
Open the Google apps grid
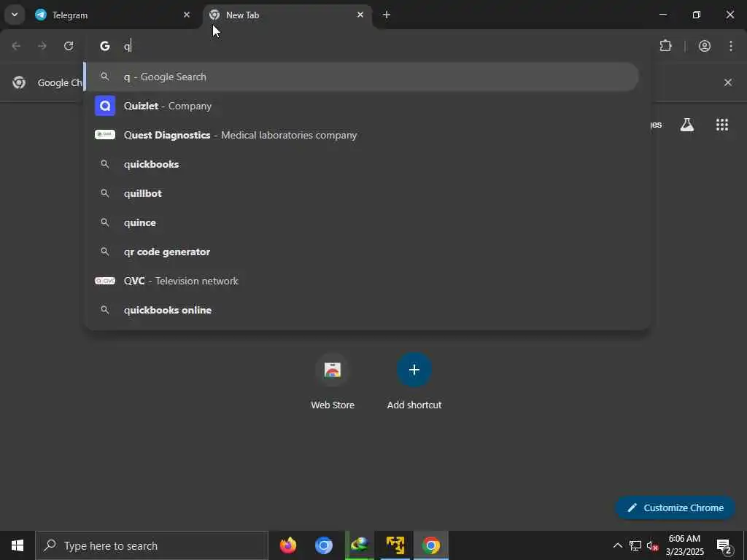[x=722, y=125]
